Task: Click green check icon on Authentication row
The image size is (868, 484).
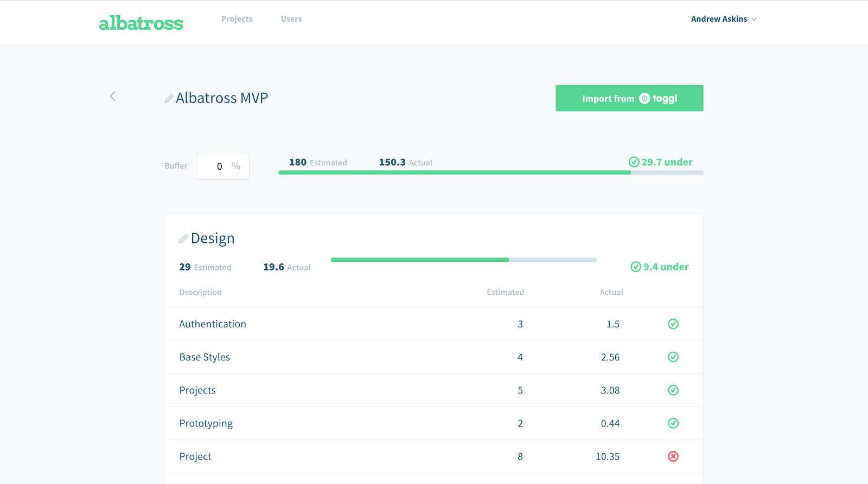Action: coord(673,324)
